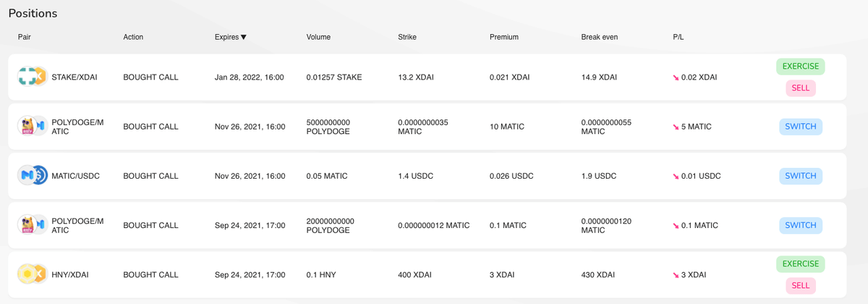Click the STAKE/XDAI pair token icon
Viewport: 868px width, 304px height.
[33, 77]
